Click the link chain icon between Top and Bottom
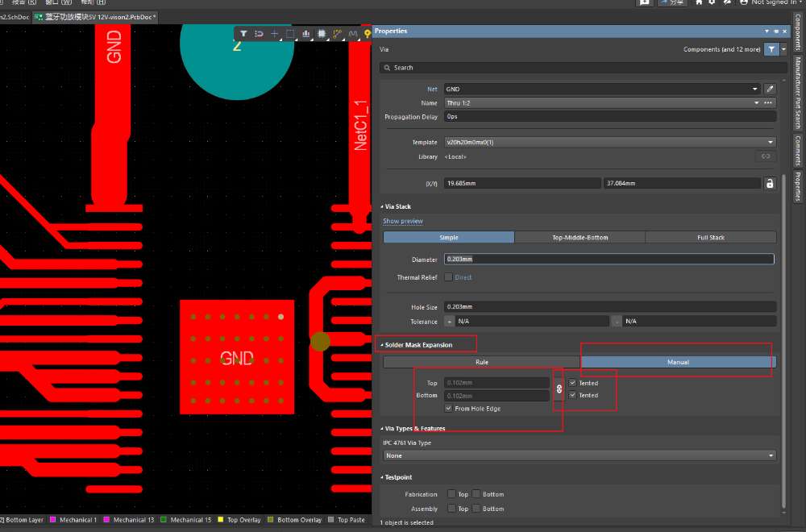This screenshot has width=806, height=532. pos(559,389)
